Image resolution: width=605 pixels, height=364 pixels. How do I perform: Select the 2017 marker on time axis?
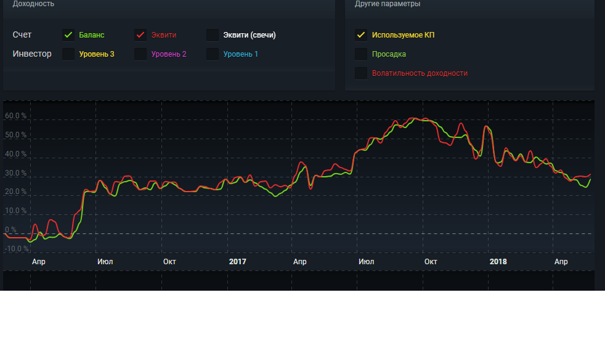[237, 262]
